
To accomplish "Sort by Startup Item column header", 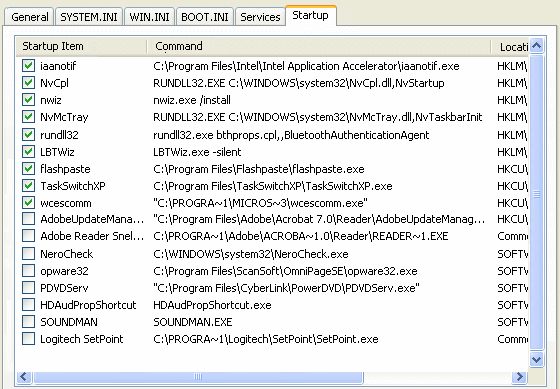I will coord(81,46).
